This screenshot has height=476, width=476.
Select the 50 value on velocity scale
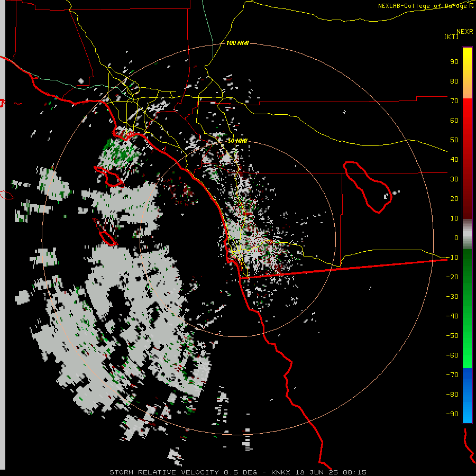[454, 140]
